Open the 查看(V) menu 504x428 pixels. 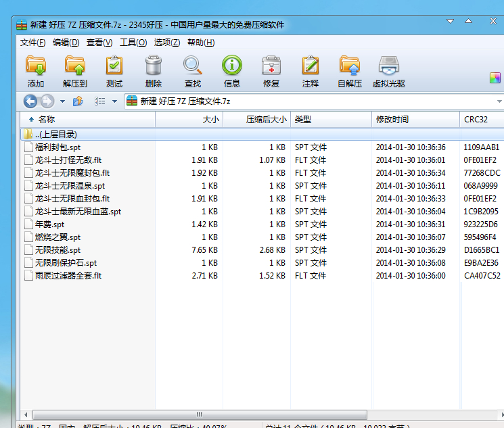(x=99, y=43)
